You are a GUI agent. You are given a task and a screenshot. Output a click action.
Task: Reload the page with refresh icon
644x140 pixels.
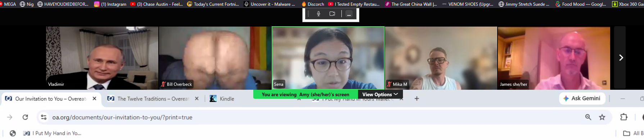(25, 117)
